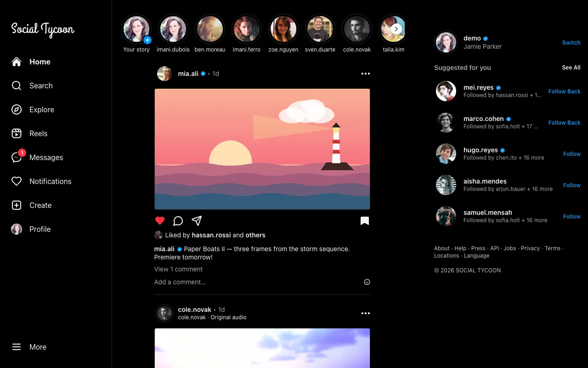The image size is (588, 368).
Task: Show next stories with arrow button
Action: click(396, 29)
